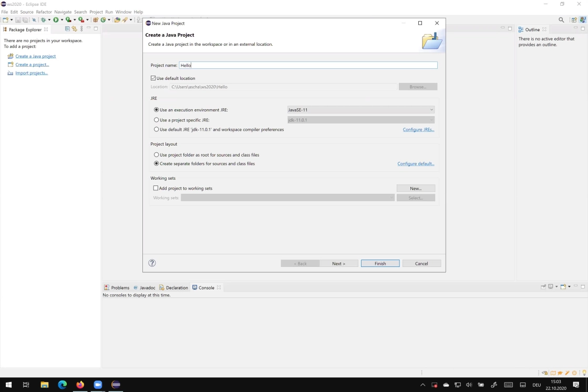
Task: Click the Next > button
Action: [x=338, y=263]
